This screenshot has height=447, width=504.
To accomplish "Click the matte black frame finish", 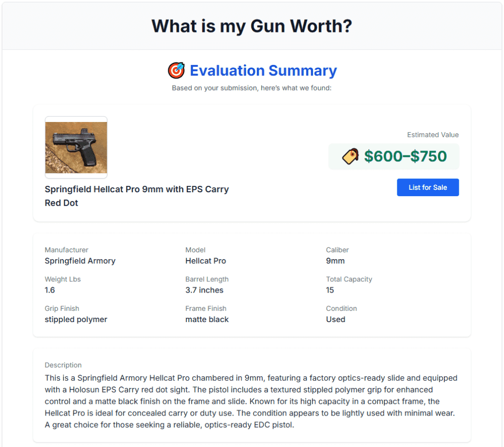I will [207, 319].
